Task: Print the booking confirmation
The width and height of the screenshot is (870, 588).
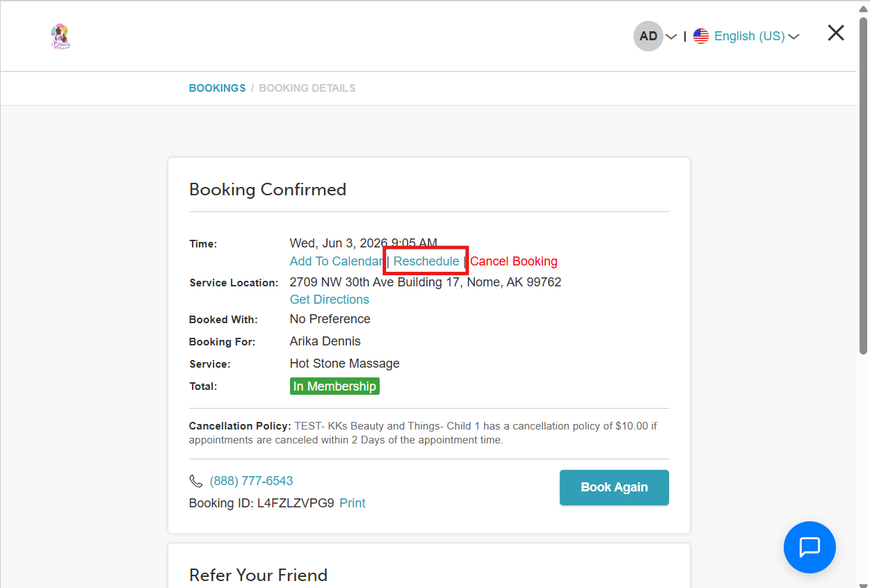Action: click(x=353, y=503)
